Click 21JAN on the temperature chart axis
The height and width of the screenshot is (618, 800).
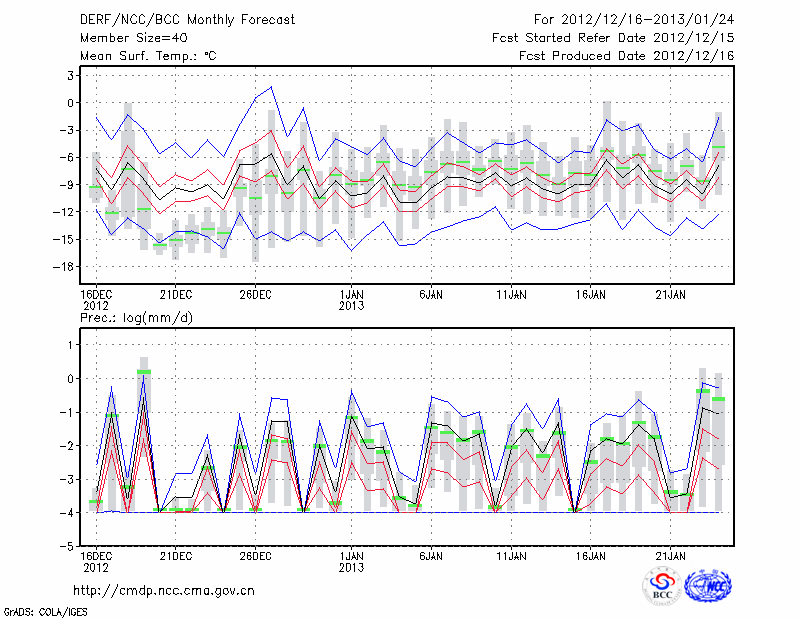click(671, 294)
